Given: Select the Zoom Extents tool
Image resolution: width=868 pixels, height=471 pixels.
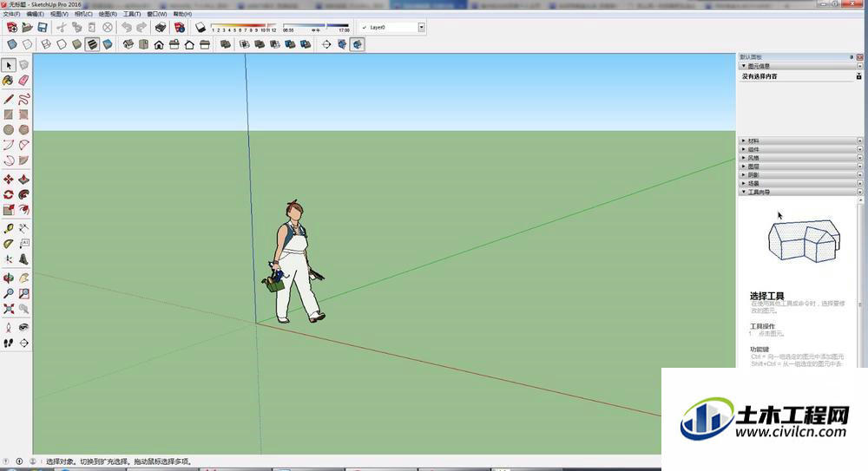Looking at the screenshot, I should point(9,309).
